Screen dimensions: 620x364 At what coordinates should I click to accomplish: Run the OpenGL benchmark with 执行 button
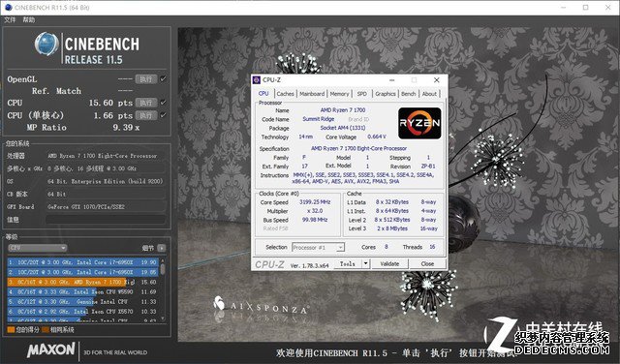(x=146, y=79)
